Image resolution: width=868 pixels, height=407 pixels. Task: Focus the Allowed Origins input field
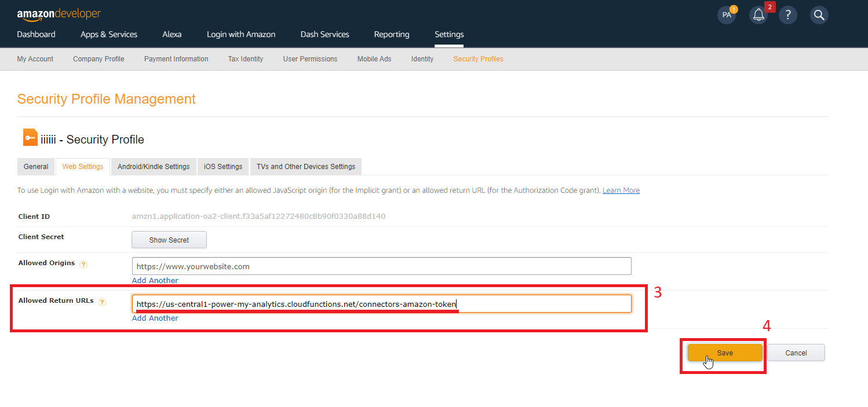(x=381, y=266)
